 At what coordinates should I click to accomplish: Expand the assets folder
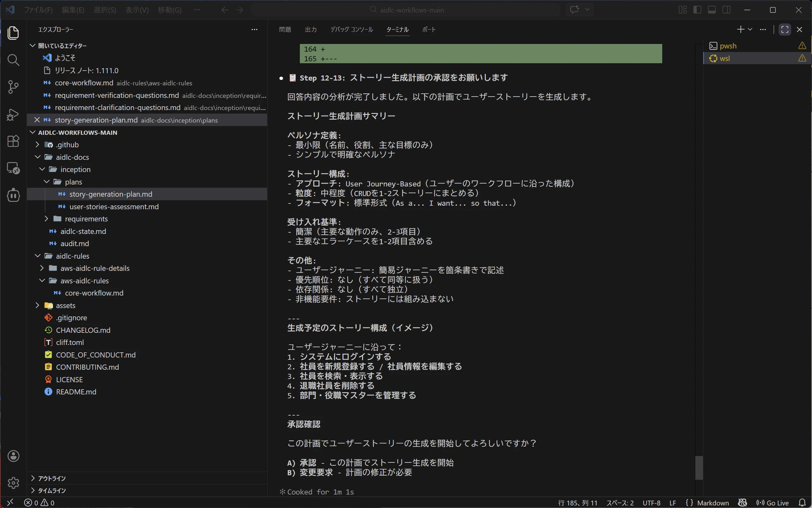click(x=148, y=306)
